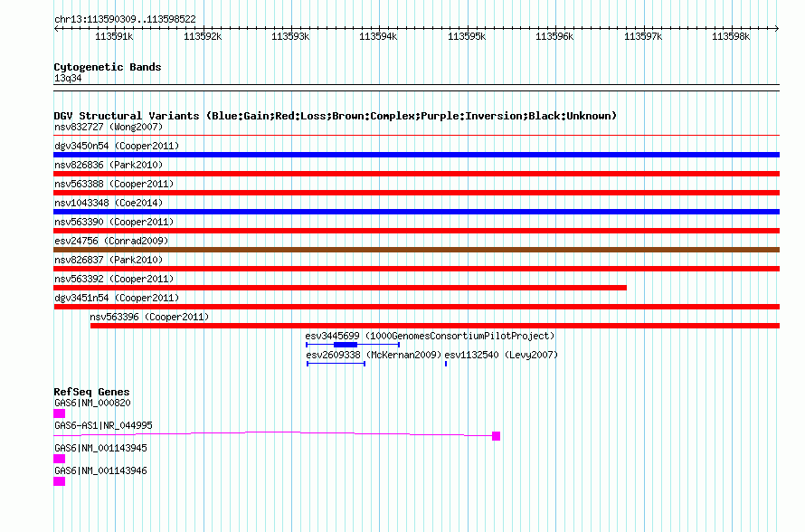Click the red nsv563388 loss bar
805x532 pixels.
(x=416, y=193)
